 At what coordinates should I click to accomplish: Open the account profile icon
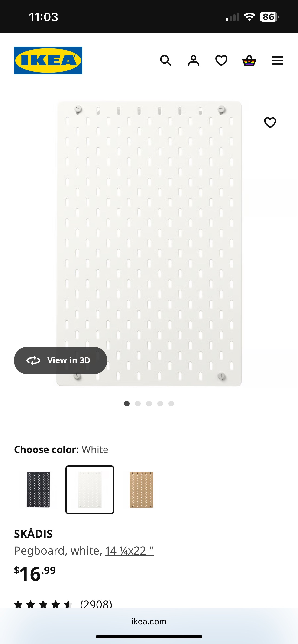pos(193,61)
